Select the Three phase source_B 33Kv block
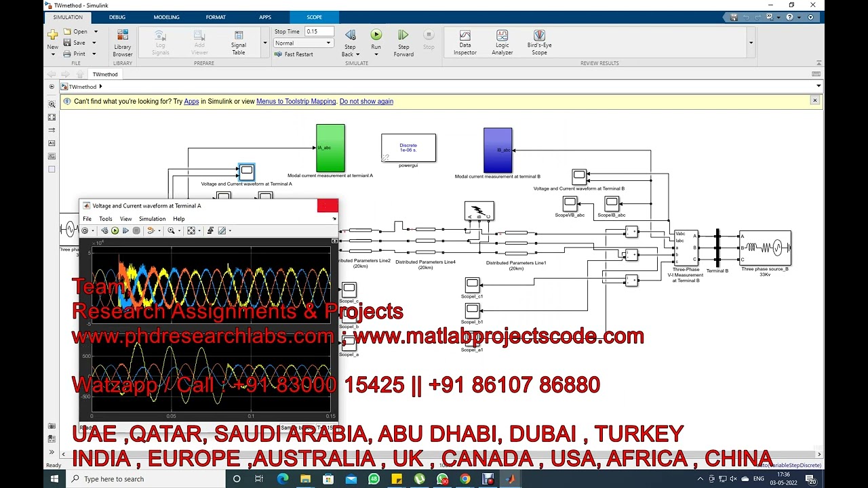Image resolution: width=868 pixels, height=488 pixels. pos(765,247)
